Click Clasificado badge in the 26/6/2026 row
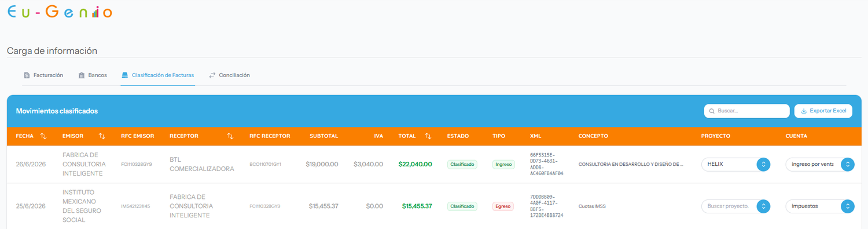 462,165
